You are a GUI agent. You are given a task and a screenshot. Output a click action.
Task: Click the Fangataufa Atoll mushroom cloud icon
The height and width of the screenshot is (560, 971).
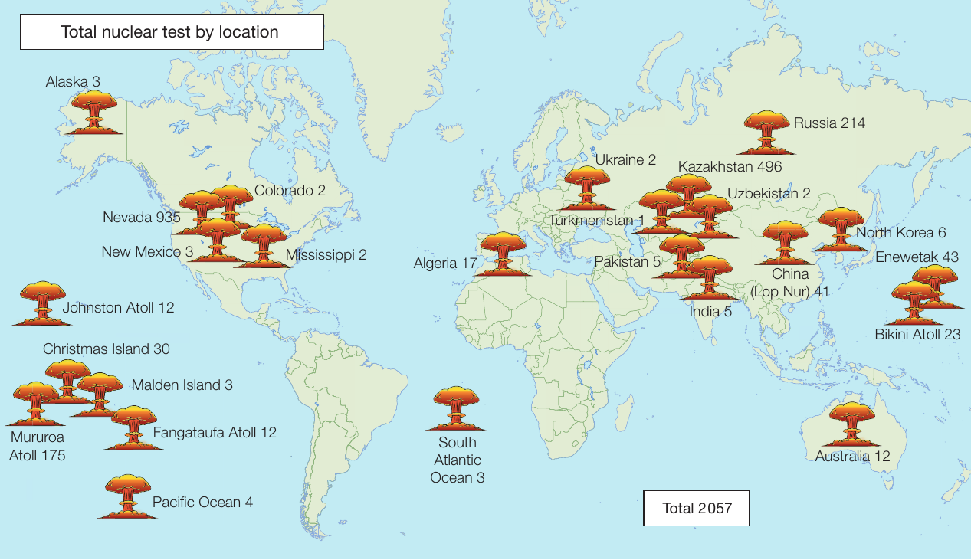coord(134,428)
